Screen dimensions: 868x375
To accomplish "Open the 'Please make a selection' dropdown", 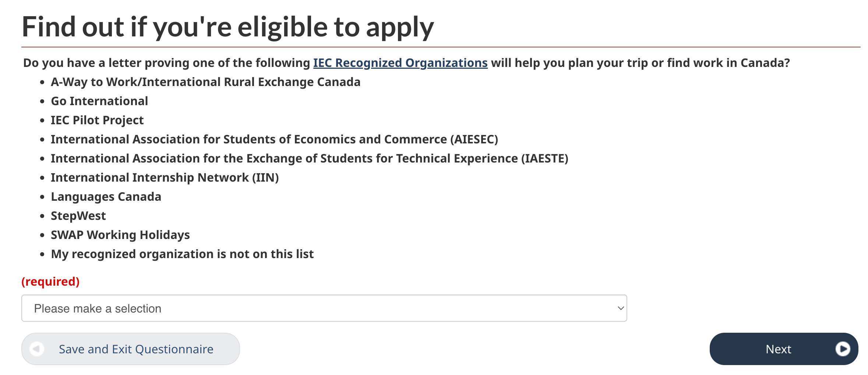I will (324, 308).
